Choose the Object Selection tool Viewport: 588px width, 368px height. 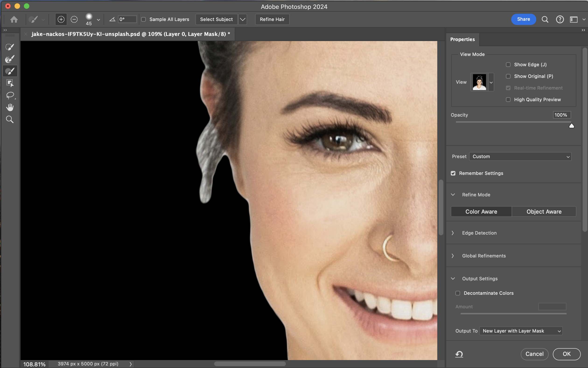[x=10, y=83]
